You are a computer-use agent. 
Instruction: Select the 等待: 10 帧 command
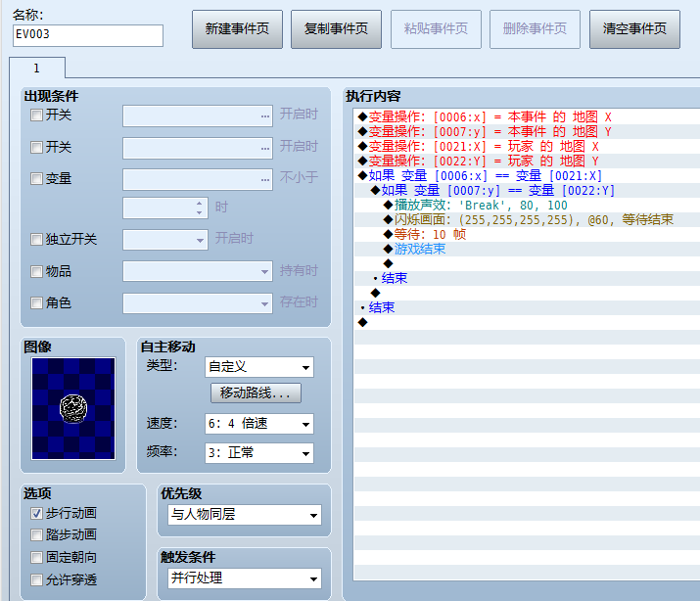527,234
